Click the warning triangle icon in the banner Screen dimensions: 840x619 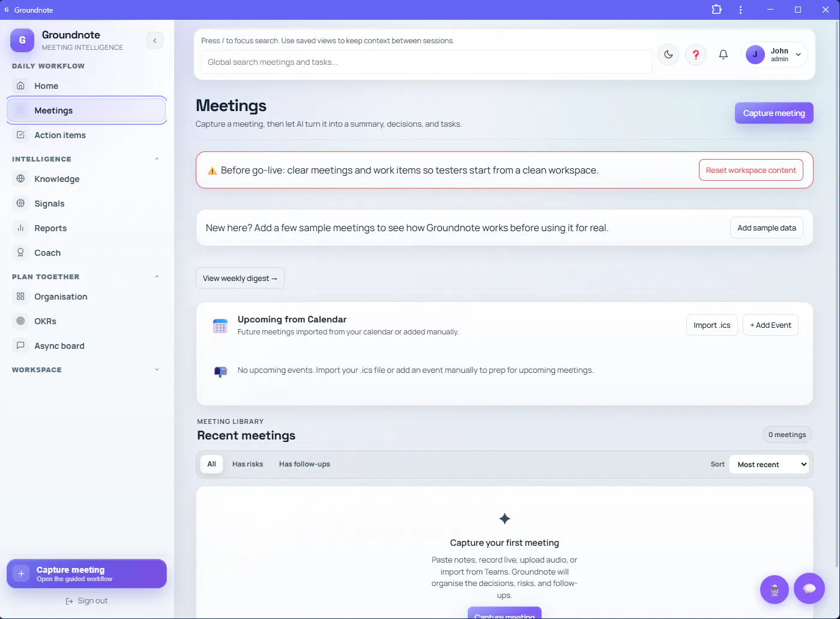212,171
